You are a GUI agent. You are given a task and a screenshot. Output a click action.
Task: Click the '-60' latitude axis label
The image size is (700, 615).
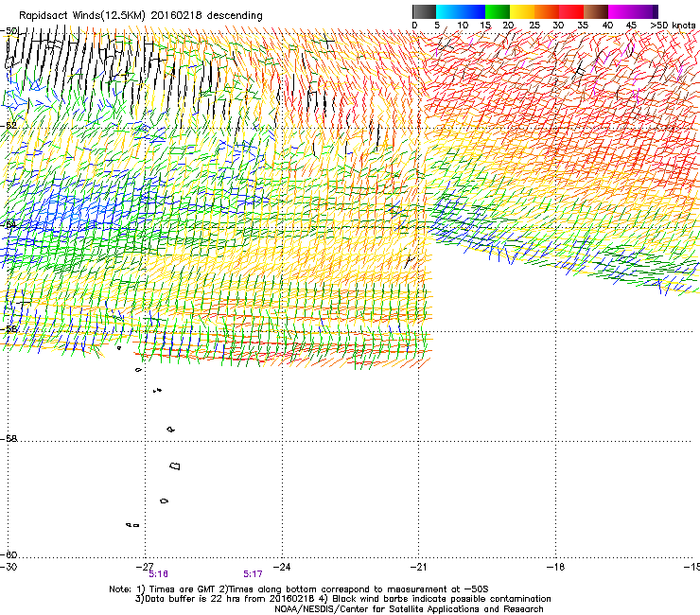pos(9,554)
